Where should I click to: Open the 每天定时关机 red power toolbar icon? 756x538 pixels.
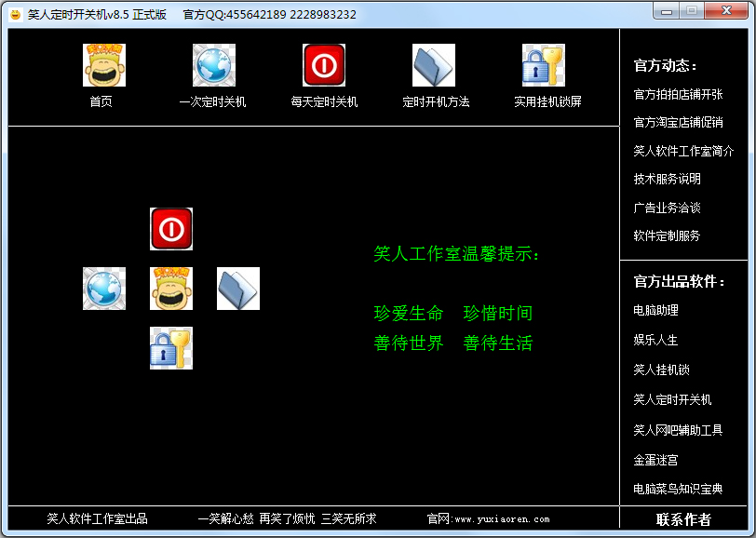pos(324,65)
